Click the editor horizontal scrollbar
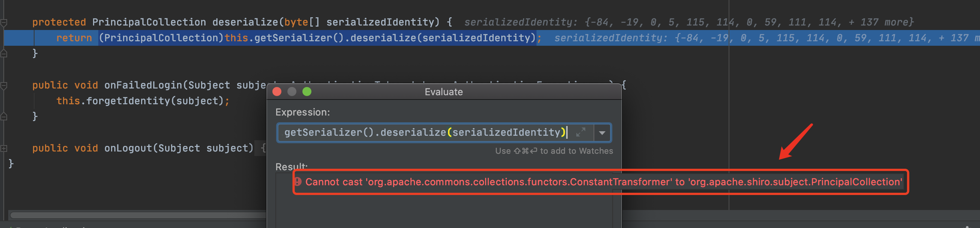This screenshot has height=228, width=980. click(x=137, y=215)
